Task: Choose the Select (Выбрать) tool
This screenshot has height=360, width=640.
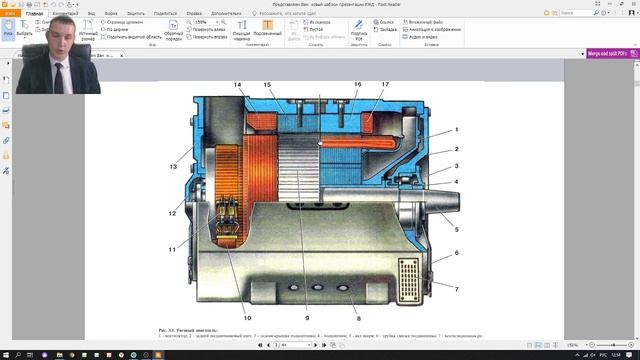Action: pos(24,29)
